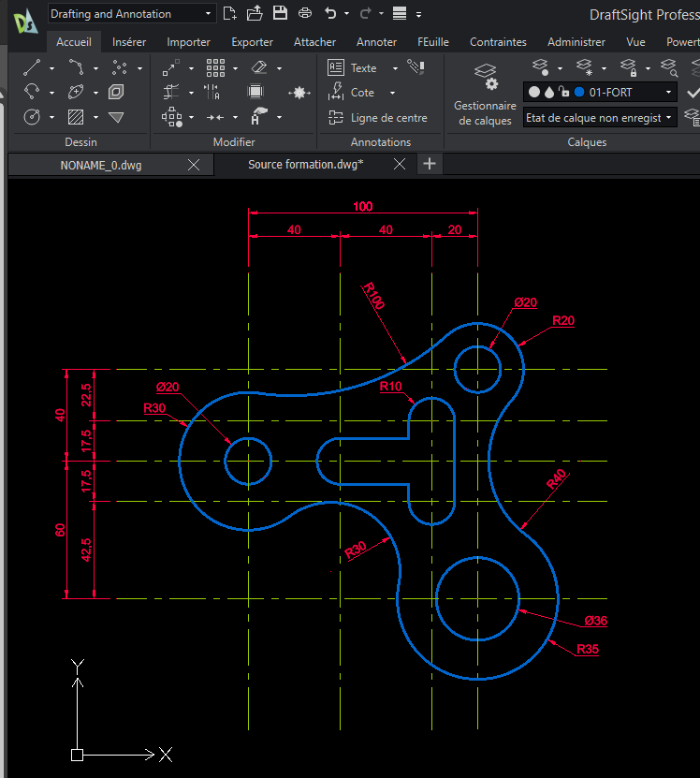The width and height of the screenshot is (700, 778).
Task: Open the Administrer ribbon tab
Action: (576, 42)
